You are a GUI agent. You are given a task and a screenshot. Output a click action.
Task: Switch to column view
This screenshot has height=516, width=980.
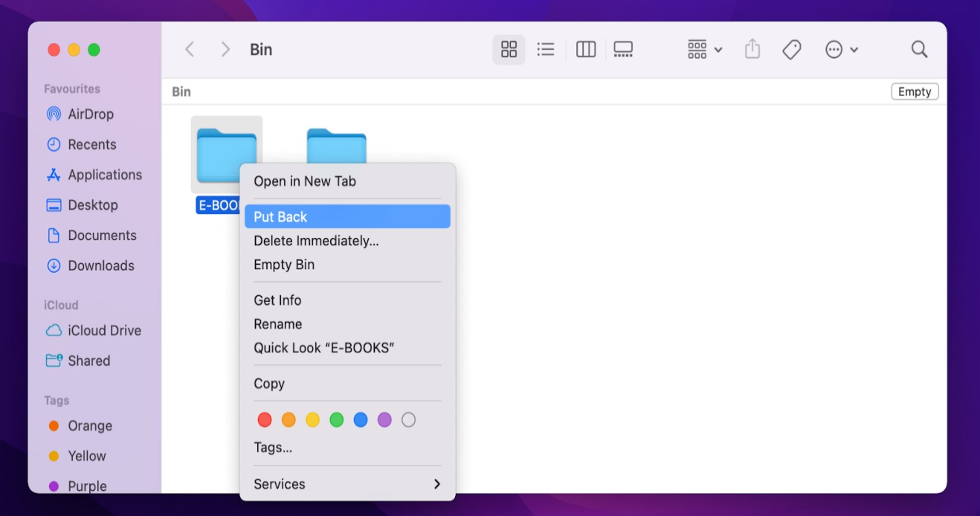pyautogui.click(x=586, y=50)
